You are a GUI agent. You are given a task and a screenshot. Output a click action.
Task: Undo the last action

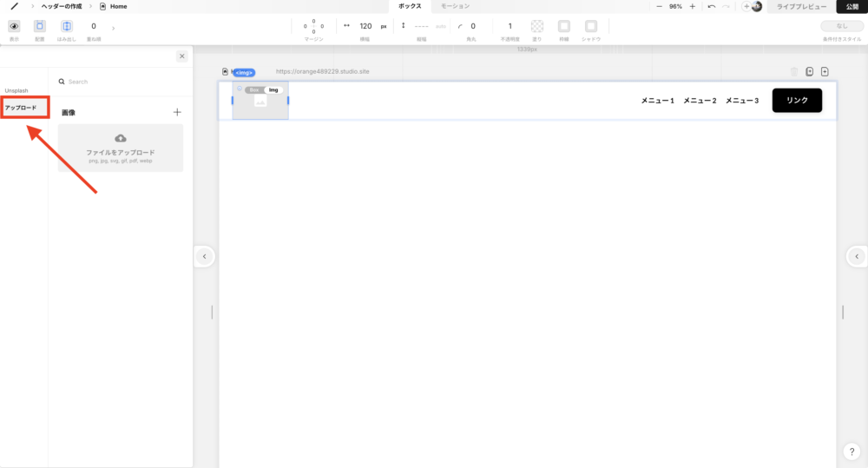coord(712,7)
